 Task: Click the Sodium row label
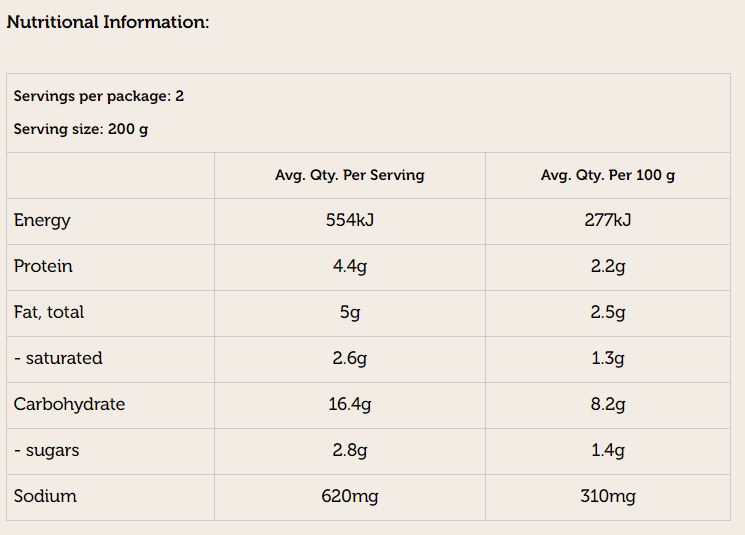pos(45,496)
